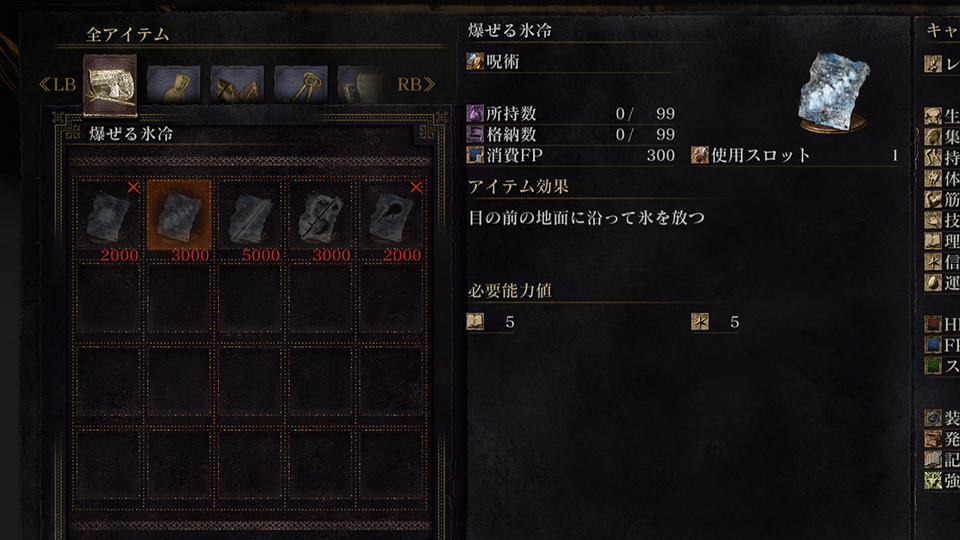Click the 消費FP cost icon

[x=475, y=155]
